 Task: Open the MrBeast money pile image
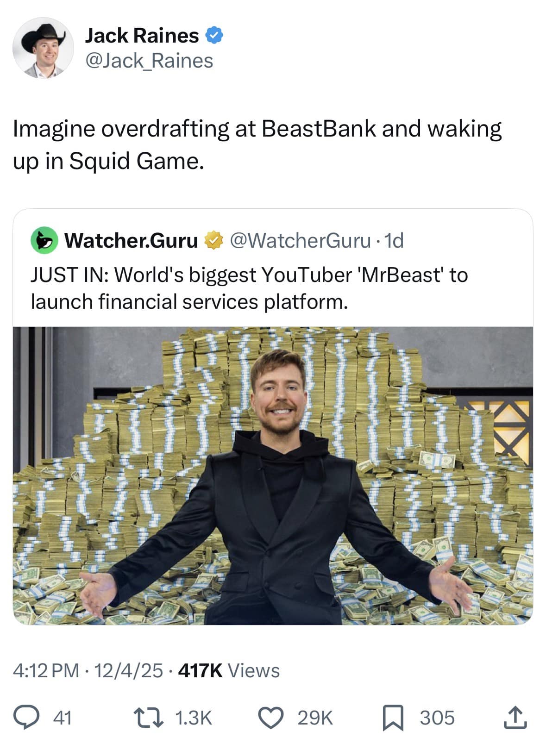[x=273, y=475]
